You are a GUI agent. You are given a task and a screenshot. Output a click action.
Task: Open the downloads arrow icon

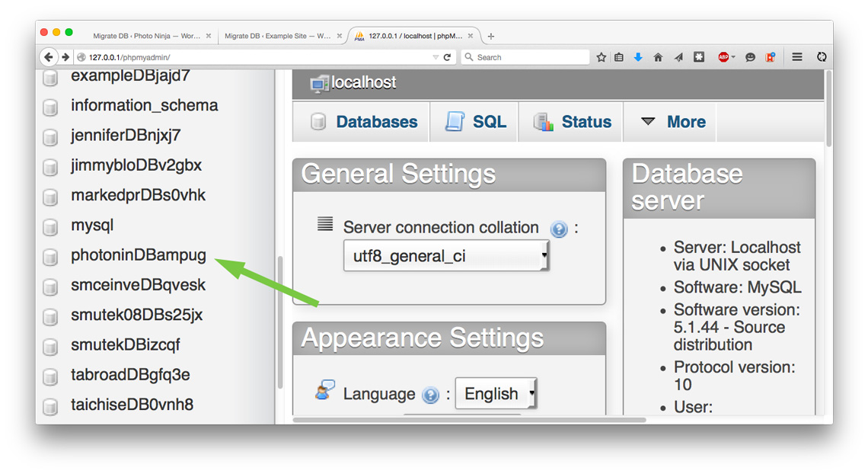click(638, 56)
